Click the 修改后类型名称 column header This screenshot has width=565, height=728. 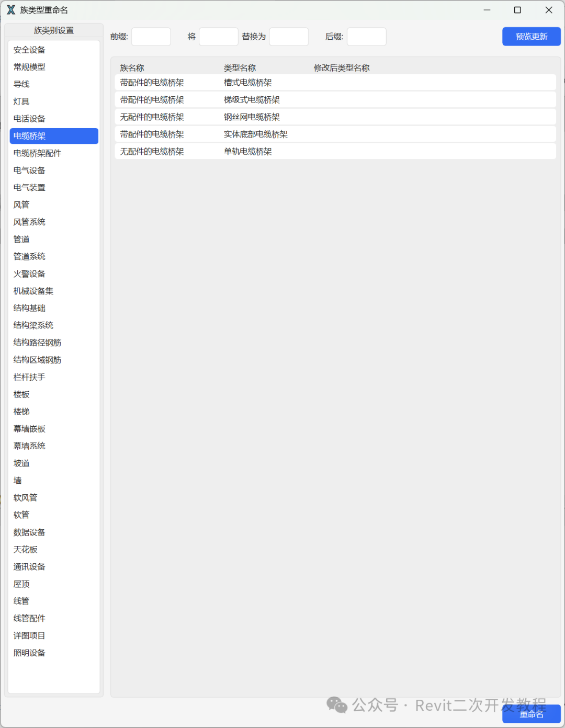coord(342,68)
